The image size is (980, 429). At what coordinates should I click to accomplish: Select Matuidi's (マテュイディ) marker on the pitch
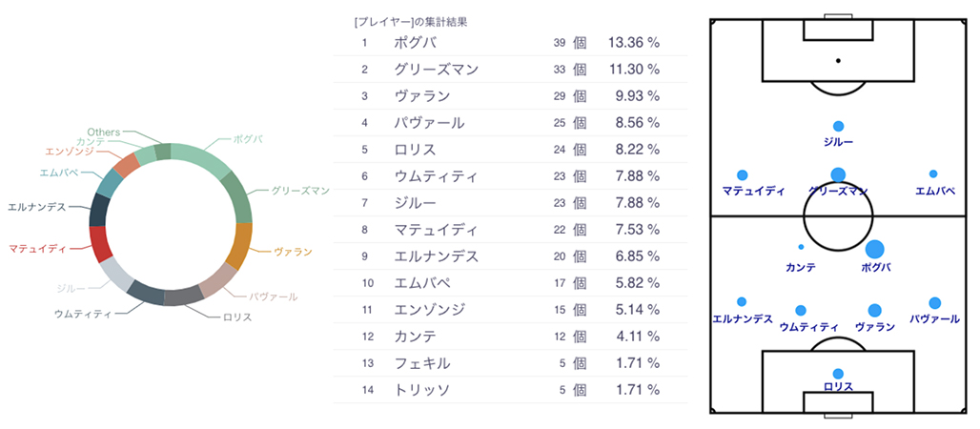[x=743, y=174]
